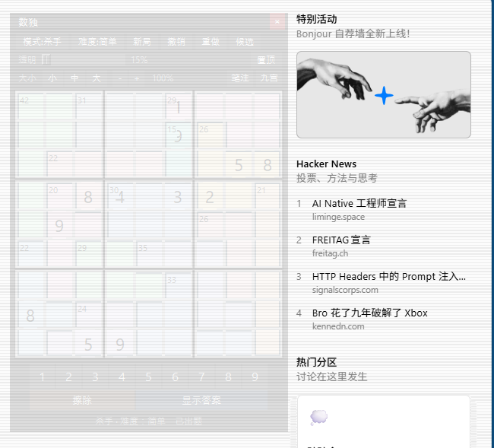Select the cell containing the given 2
Viewport: 494px width, 448px height.
pos(210,197)
